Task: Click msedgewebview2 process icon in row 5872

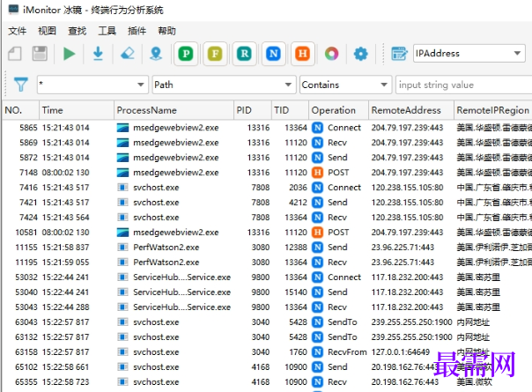Action: coord(122,158)
